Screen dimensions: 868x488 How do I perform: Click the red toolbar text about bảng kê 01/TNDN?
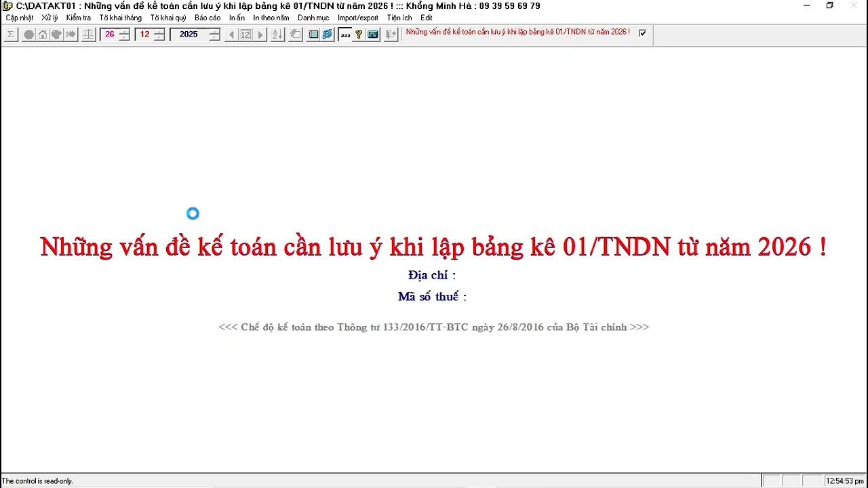pyautogui.click(x=518, y=32)
